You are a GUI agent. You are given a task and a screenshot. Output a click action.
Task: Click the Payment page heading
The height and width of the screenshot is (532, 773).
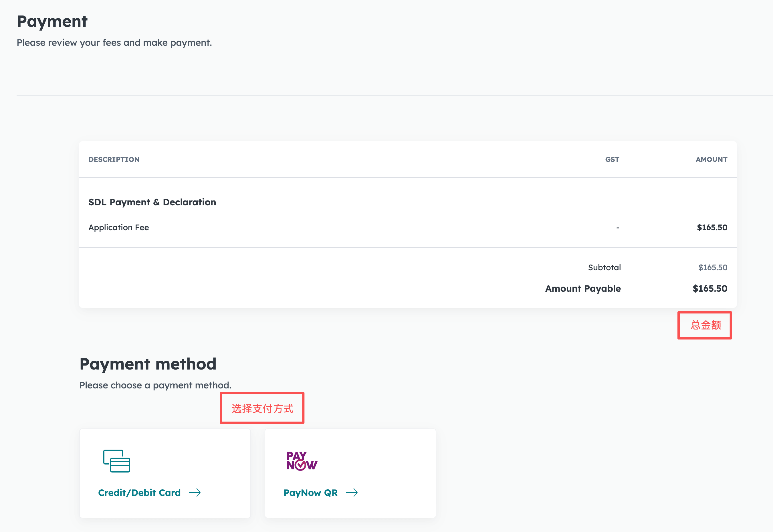52,22
